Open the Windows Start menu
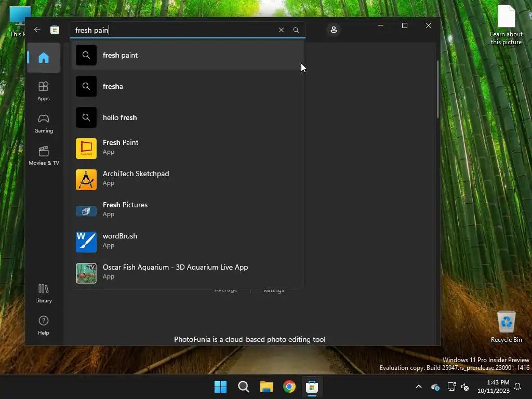Image resolution: width=532 pixels, height=399 pixels. [x=220, y=387]
